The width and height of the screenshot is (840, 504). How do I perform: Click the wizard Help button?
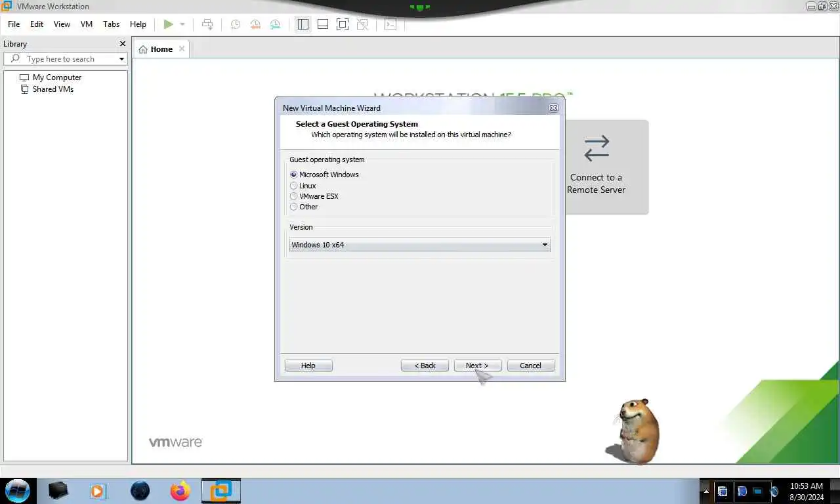[x=308, y=366]
